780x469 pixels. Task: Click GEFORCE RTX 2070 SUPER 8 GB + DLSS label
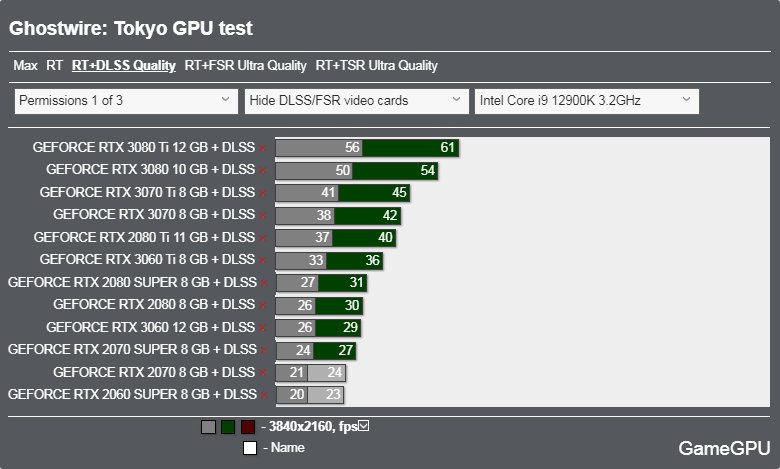[132, 350]
